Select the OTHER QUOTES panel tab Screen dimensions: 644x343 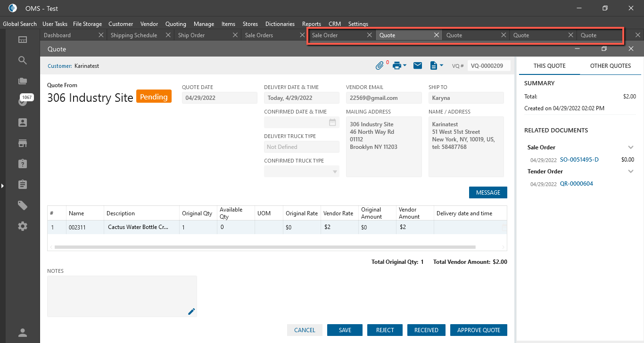(611, 66)
